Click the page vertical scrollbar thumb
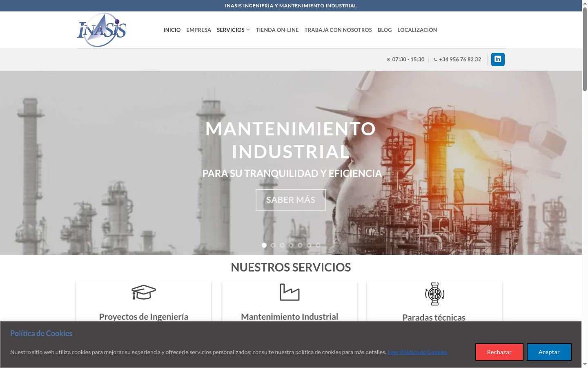The image size is (588, 368). pos(585,49)
